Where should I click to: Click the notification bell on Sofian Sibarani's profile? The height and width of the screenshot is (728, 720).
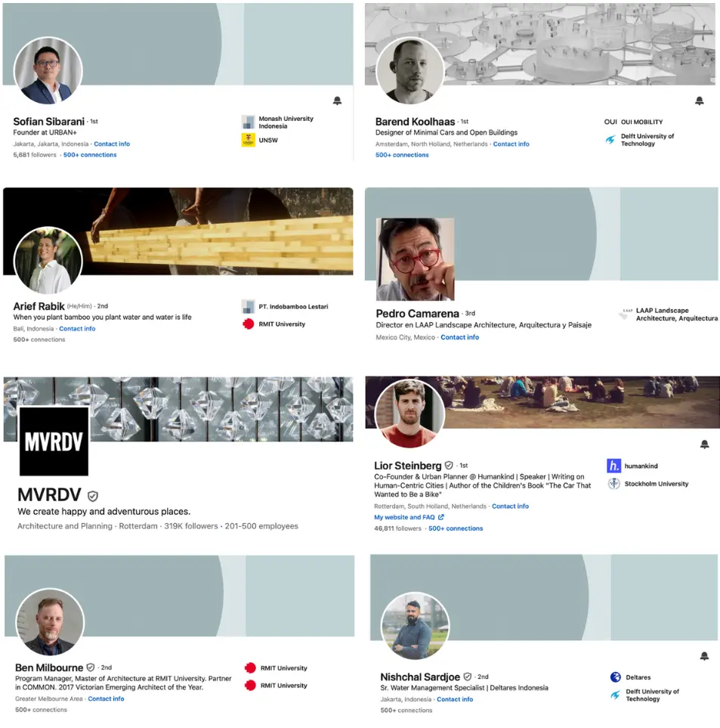point(337,101)
